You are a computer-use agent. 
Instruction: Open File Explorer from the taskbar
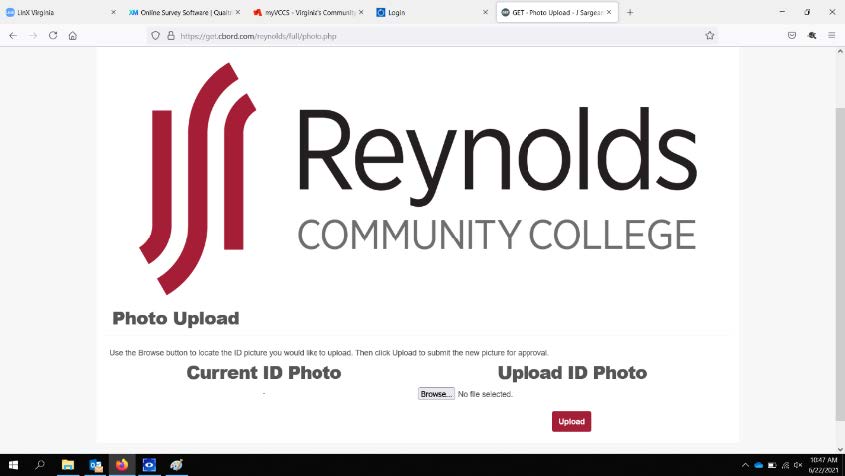(68, 465)
